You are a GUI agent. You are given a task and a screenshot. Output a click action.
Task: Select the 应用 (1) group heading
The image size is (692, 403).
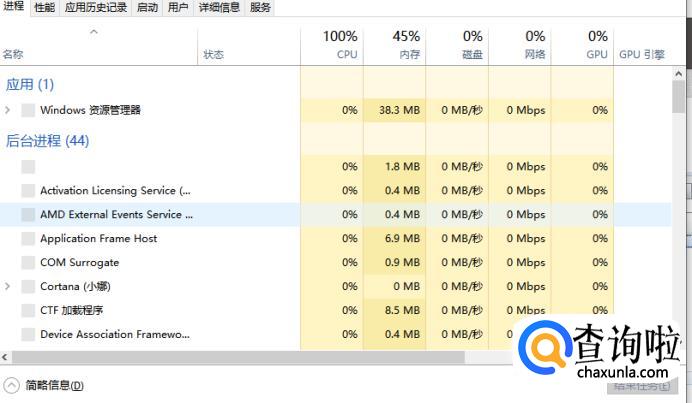click(30, 84)
